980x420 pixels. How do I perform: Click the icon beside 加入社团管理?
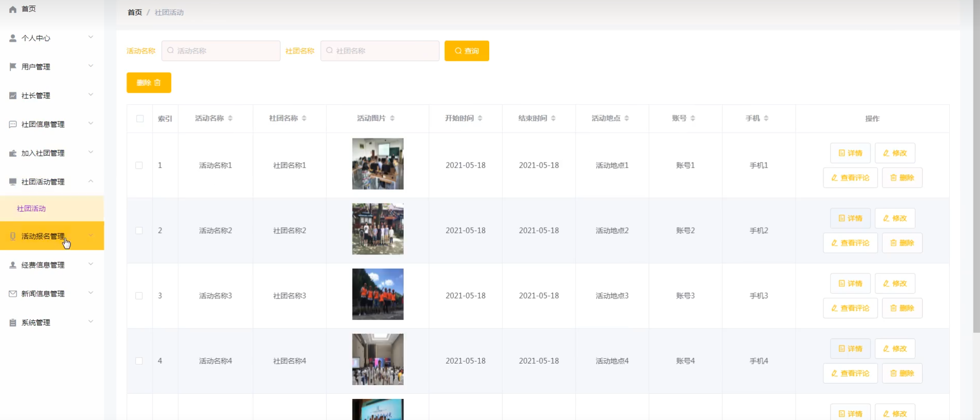pos(13,153)
